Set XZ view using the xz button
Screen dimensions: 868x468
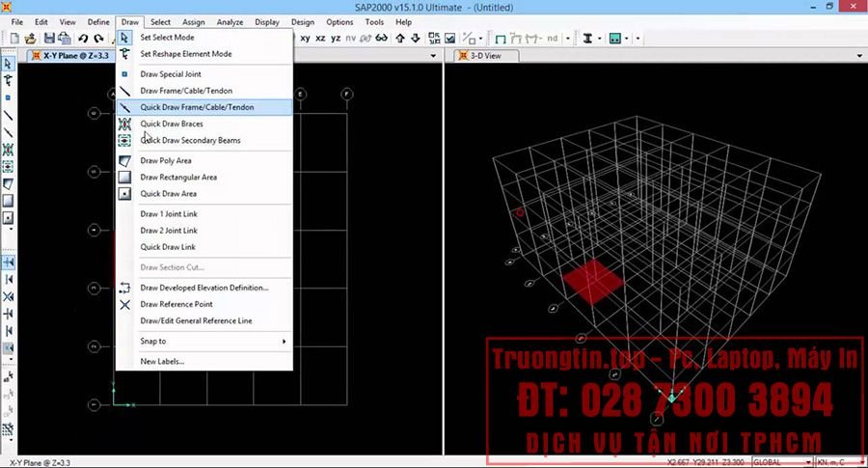tap(320, 39)
